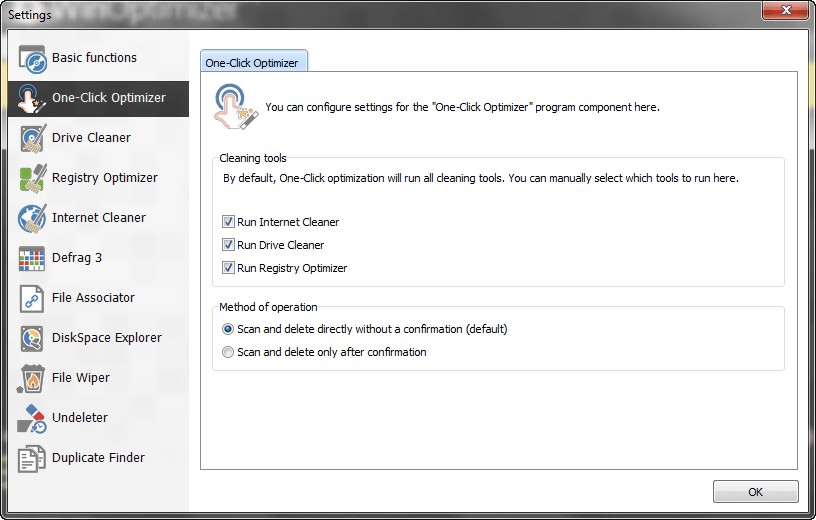Viewport: 816px width, 520px height.
Task: Click the OK button
Action: (x=756, y=491)
